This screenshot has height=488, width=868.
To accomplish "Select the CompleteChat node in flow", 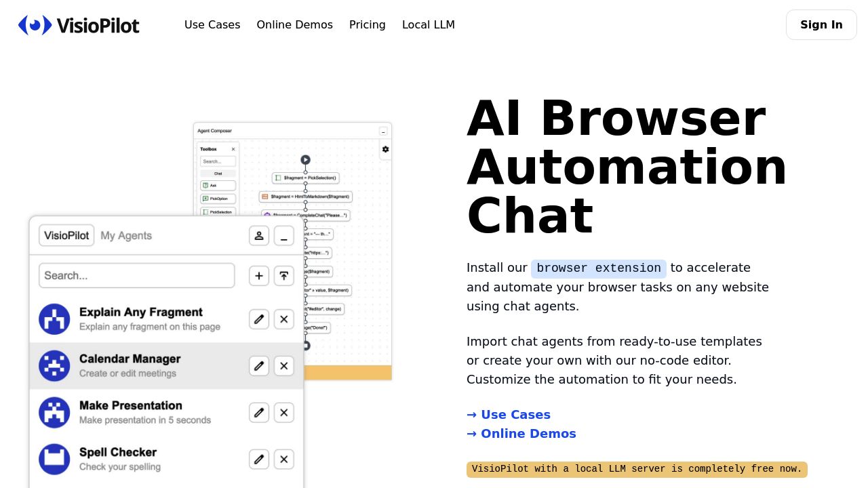I will click(x=305, y=215).
